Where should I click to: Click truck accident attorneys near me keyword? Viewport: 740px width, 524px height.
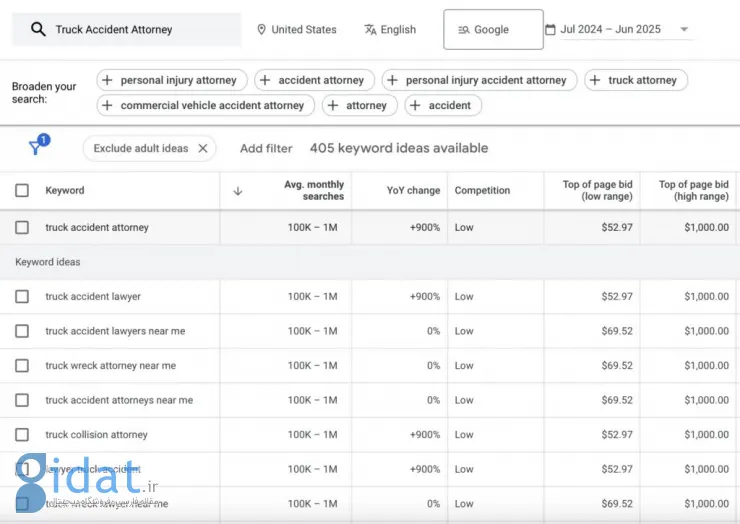pos(119,400)
